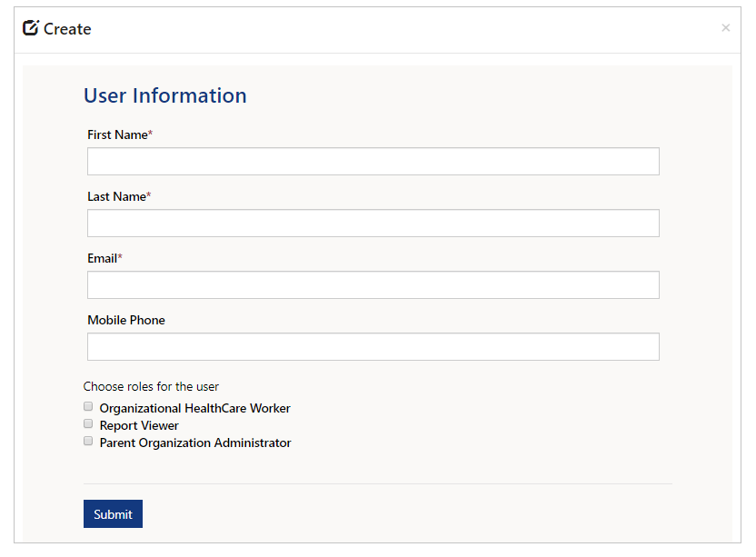Focus the First Name input field

pos(373,161)
